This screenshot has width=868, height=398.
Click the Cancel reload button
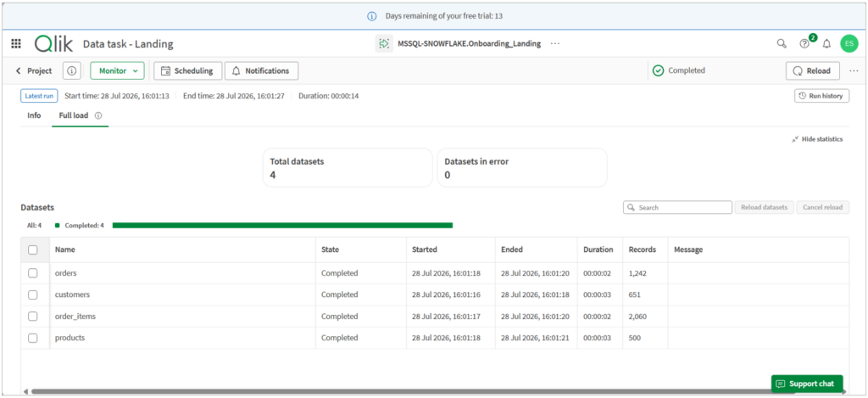[x=822, y=207]
